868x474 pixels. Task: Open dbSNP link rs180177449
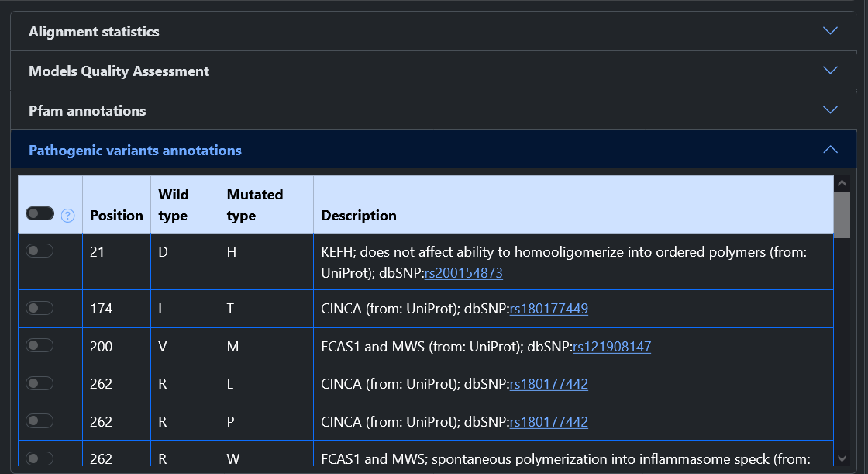pos(549,308)
